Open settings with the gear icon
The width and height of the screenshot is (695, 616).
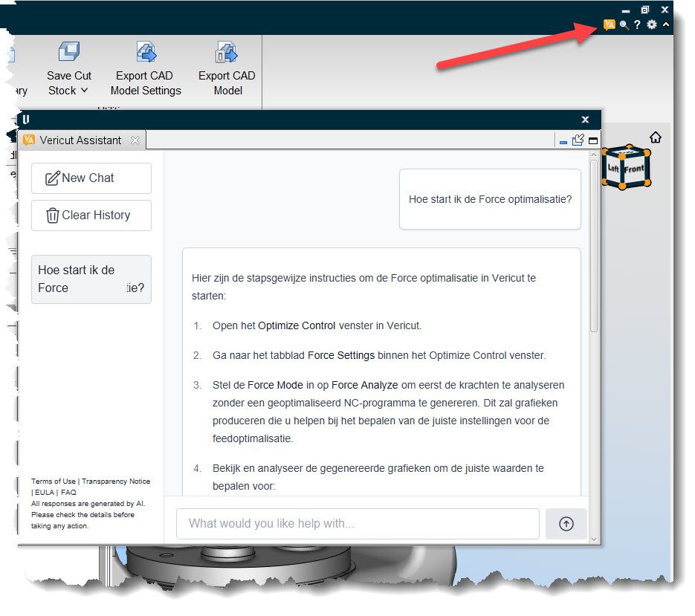point(652,25)
